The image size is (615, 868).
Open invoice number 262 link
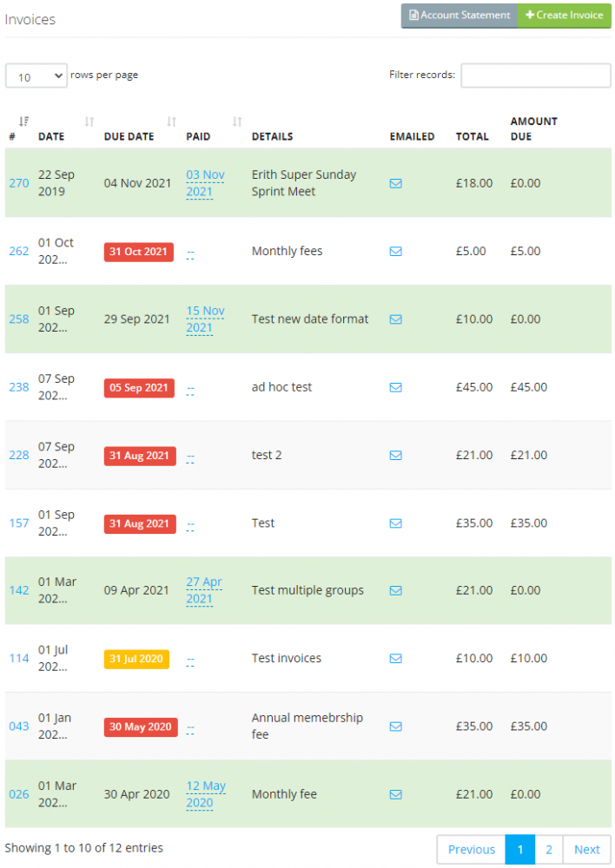click(19, 252)
